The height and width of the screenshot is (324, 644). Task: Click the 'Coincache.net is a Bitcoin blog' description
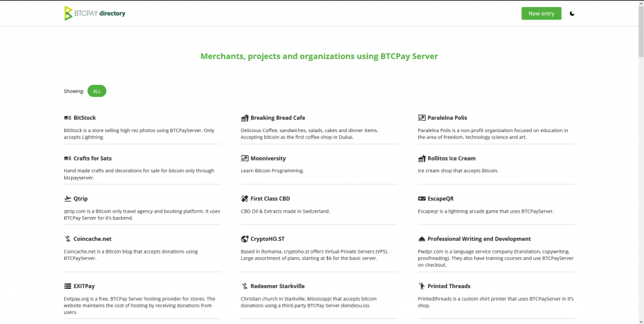[131, 255]
